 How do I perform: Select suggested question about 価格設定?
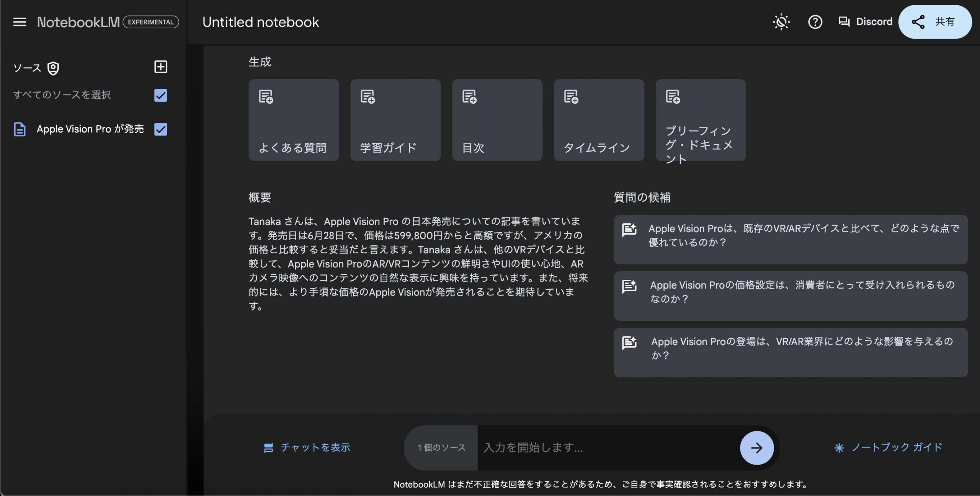(791, 296)
